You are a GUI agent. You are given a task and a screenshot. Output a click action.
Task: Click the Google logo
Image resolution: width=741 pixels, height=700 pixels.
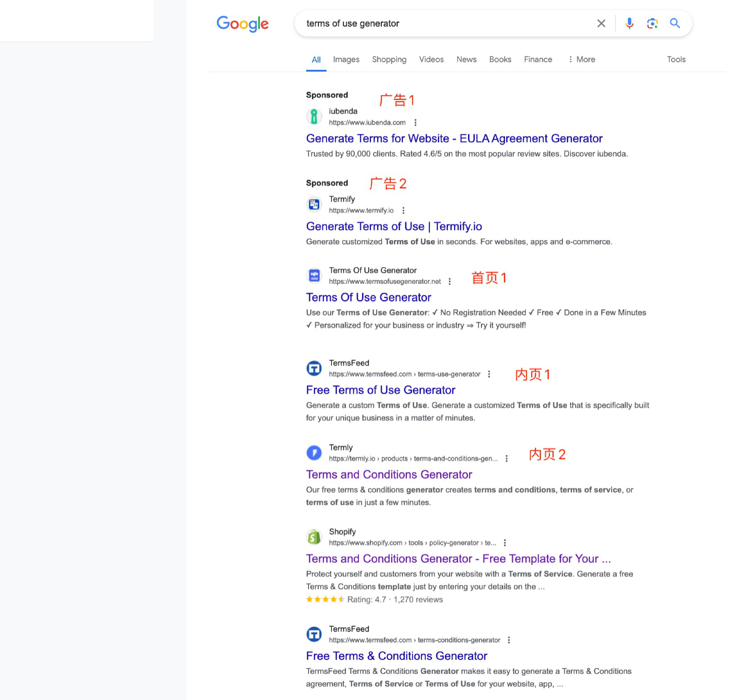pyautogui.click(x=242, y=24)
